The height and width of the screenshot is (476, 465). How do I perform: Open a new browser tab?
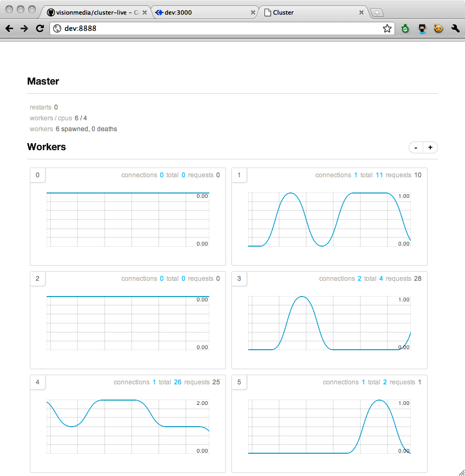click(377, 11)
